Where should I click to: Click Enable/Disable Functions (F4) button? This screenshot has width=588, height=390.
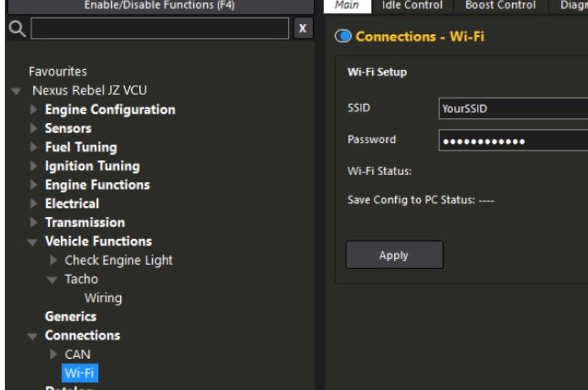(x=159, y=6)
